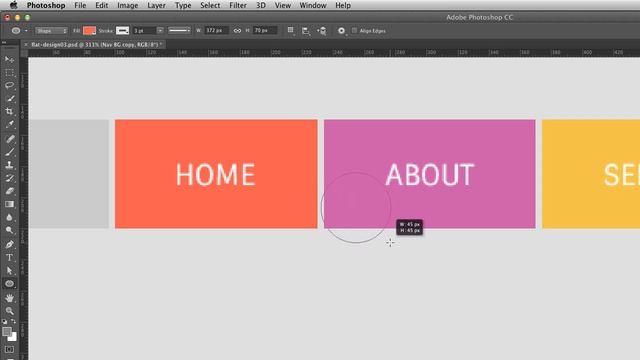Image resolution: width=640 pixels, height=360 pixels.
Task: Open the stroke line type options
Action: (x=179, y=31)
